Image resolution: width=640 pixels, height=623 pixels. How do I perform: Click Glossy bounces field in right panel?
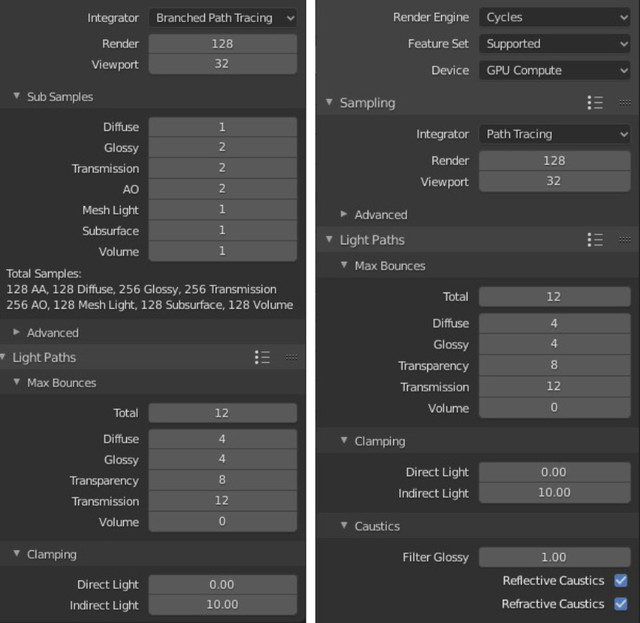(x=554, y=344)
